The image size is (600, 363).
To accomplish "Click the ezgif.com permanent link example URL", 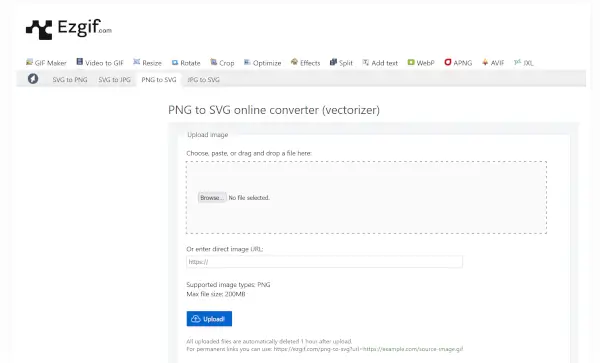I will (368, 349).
